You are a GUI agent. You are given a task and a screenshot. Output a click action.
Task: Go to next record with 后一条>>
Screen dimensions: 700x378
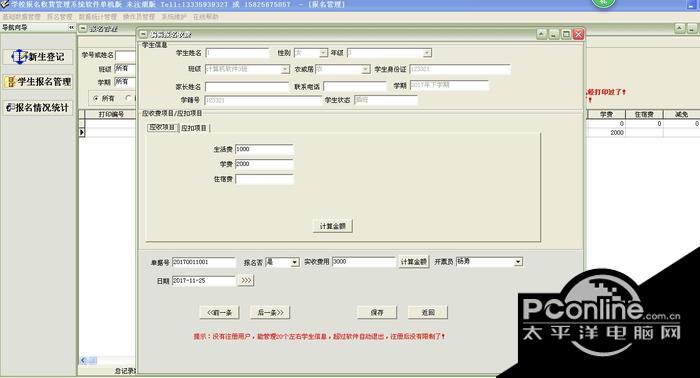(x=270, y=312)
